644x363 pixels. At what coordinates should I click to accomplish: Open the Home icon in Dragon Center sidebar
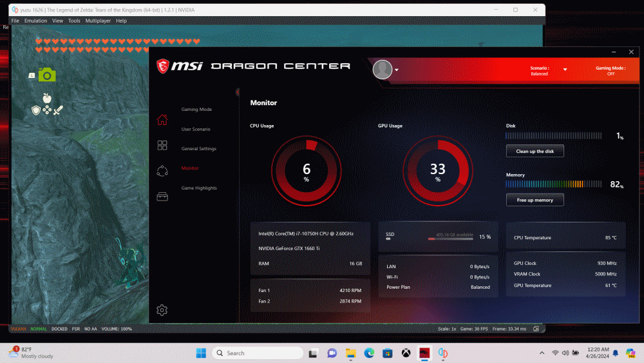coord(162,120)
